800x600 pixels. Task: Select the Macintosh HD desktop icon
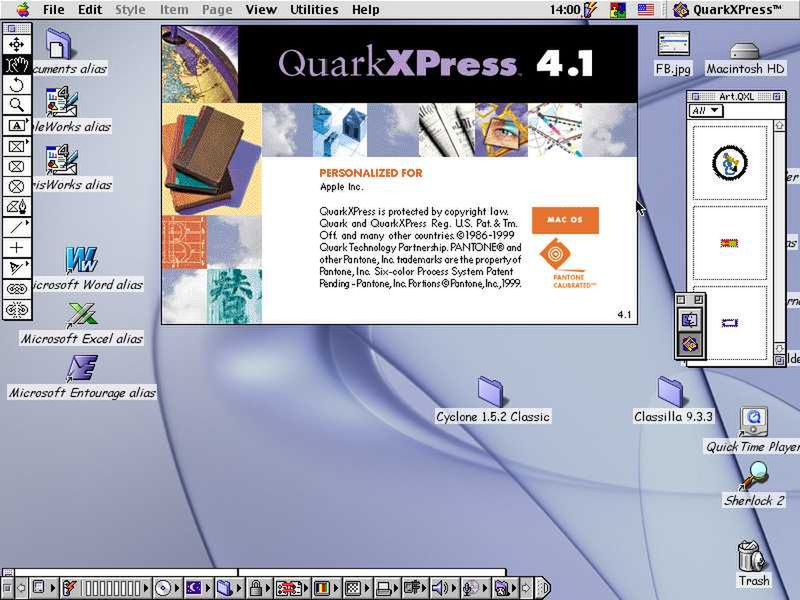pyautogui.click(x=744, y=59)
